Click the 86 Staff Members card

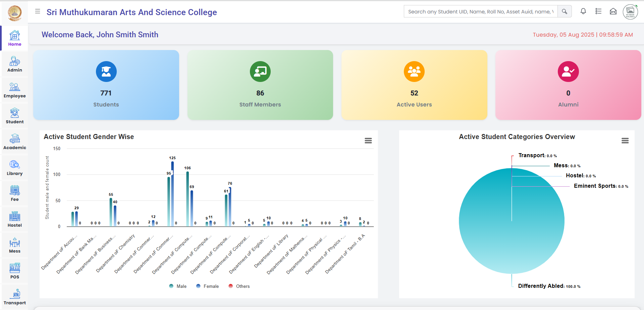260,85
